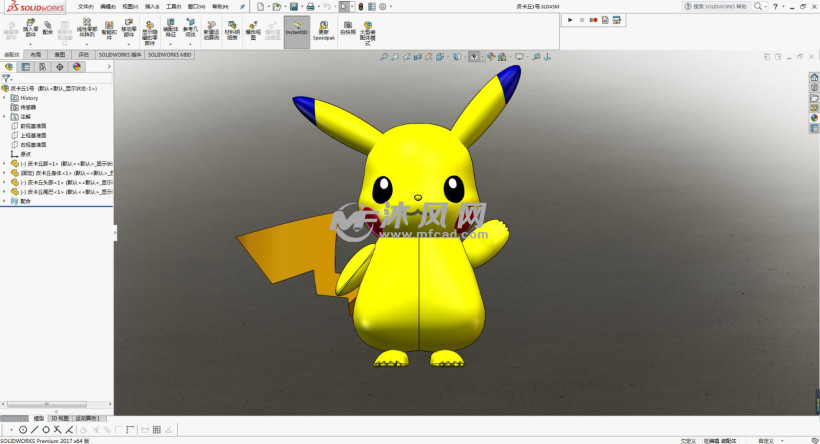Select the 前视基准面 plane in the tree

tap(33, 126)
